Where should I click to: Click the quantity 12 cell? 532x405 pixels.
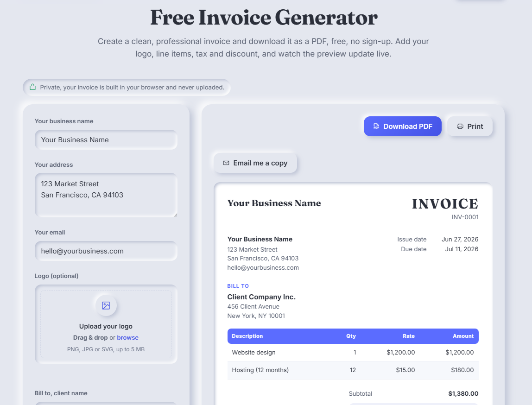pyautogui.click(x=353, y=370)
